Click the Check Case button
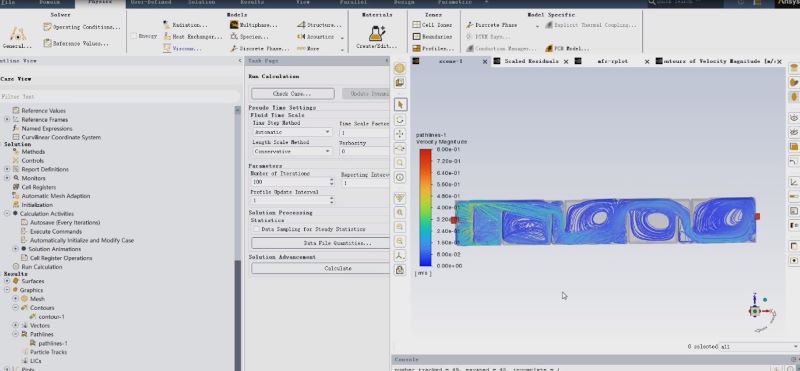The image size is (800, 371). click(292, 94)
